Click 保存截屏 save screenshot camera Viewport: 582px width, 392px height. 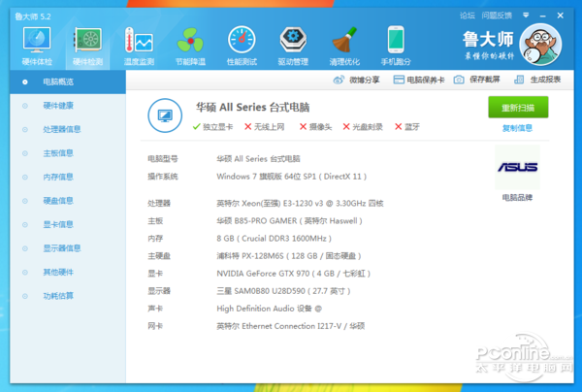pyautogui.click(x=476, y=80)
